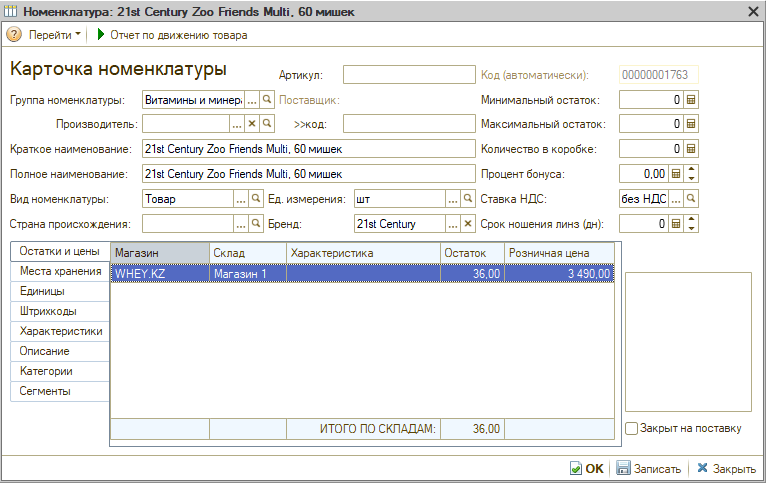Click the Записать button
Viewport: 766px width, 483px height.
tap(649, 468)
